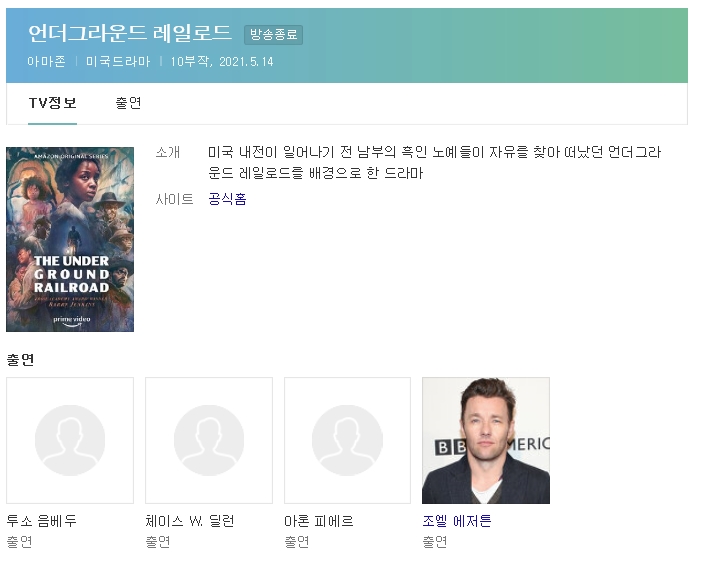Click the 아론 피에르 cast name
The image size is (702, 571).
pyautogui.click(x=319, y=521)
